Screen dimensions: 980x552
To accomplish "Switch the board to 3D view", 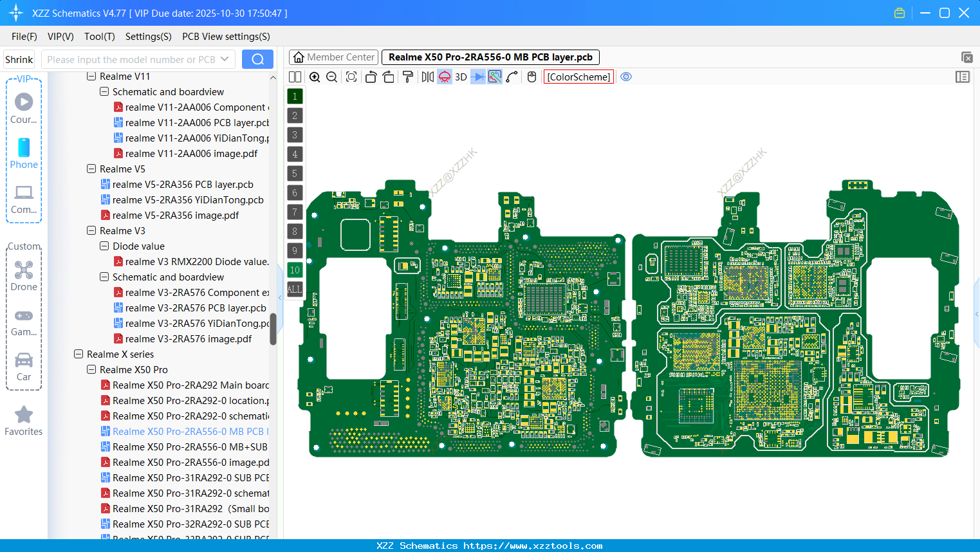I will point(461,77).
